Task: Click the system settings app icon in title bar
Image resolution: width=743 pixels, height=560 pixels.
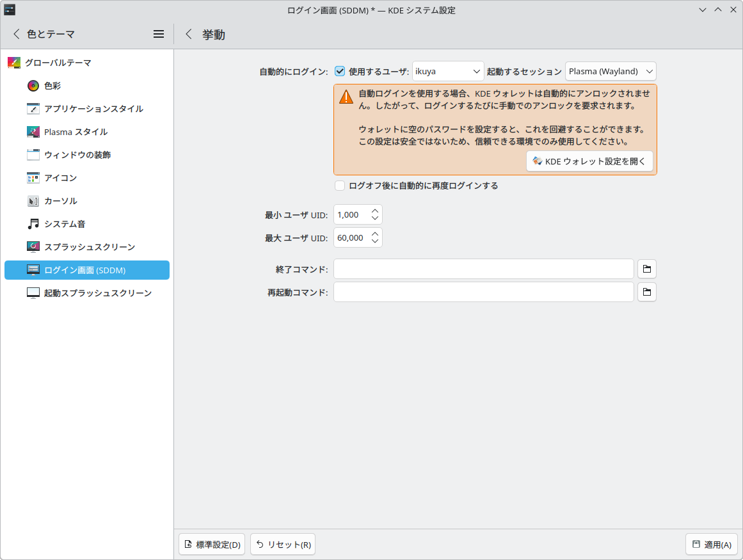Action: [10, 10]
